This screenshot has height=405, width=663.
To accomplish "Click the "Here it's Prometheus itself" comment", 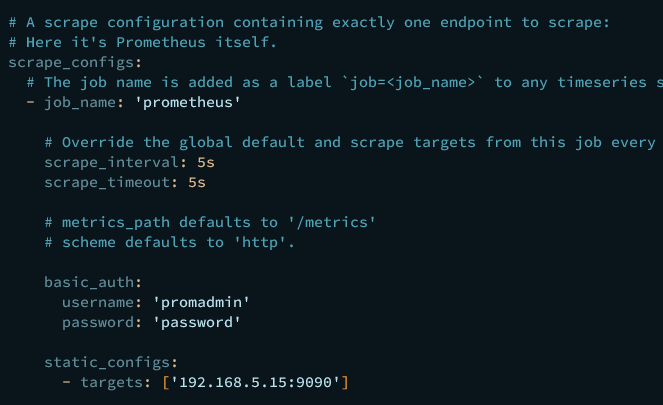I will point(143,41).
